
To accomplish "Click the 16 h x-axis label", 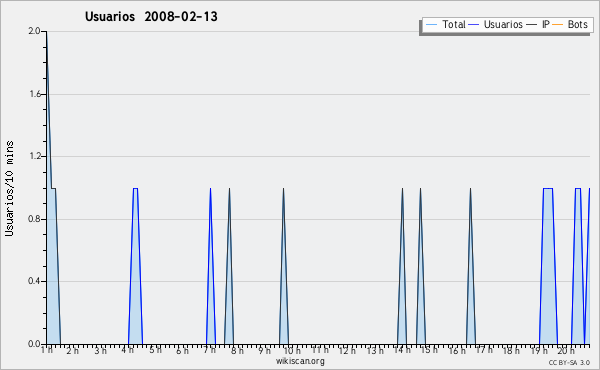I will coord(457,350).
